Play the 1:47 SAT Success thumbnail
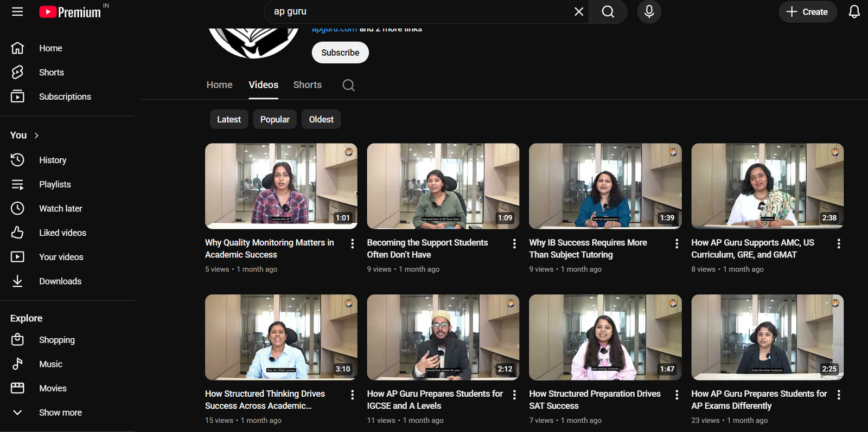 [x=605, y=337]
